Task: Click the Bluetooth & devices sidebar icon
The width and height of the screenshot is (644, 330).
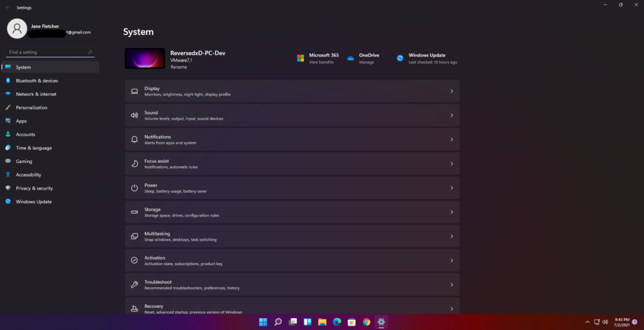Action: [8, 81]
